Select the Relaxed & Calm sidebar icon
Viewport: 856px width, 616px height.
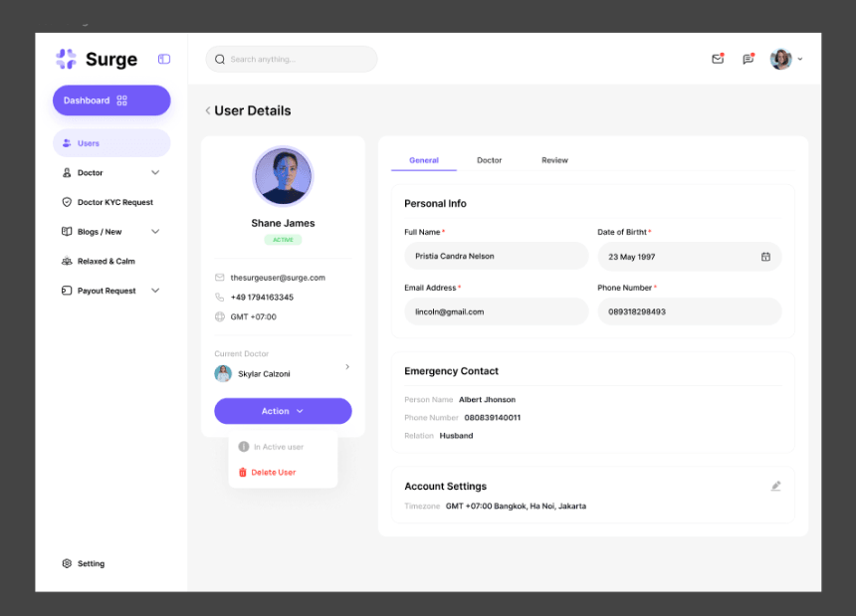point(68,261)
